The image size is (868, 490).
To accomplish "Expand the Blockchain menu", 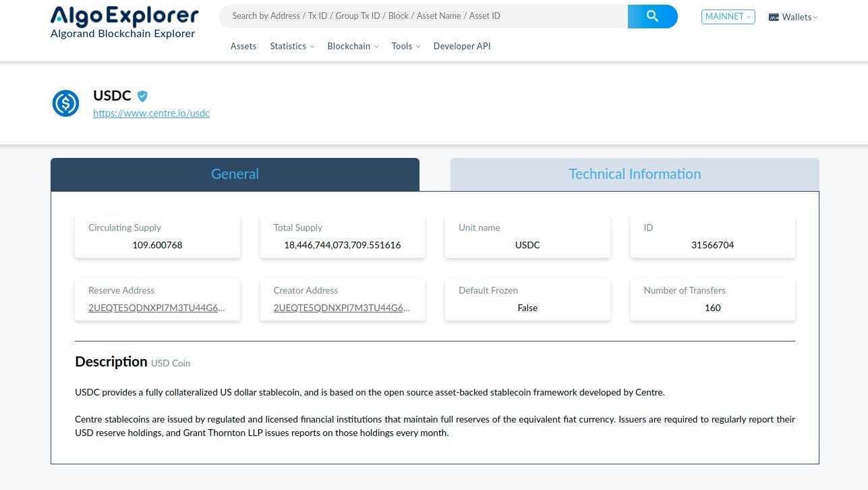I will (x=353, y=46).
